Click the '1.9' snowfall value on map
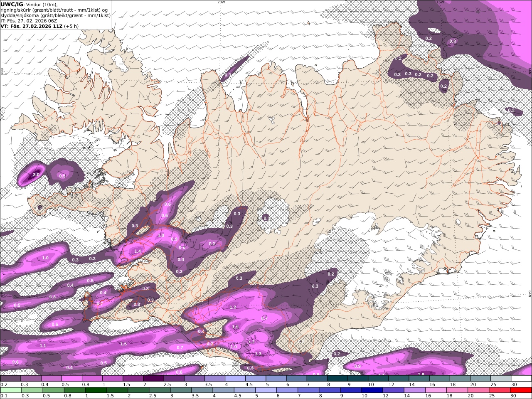 [x=421, y=374]
